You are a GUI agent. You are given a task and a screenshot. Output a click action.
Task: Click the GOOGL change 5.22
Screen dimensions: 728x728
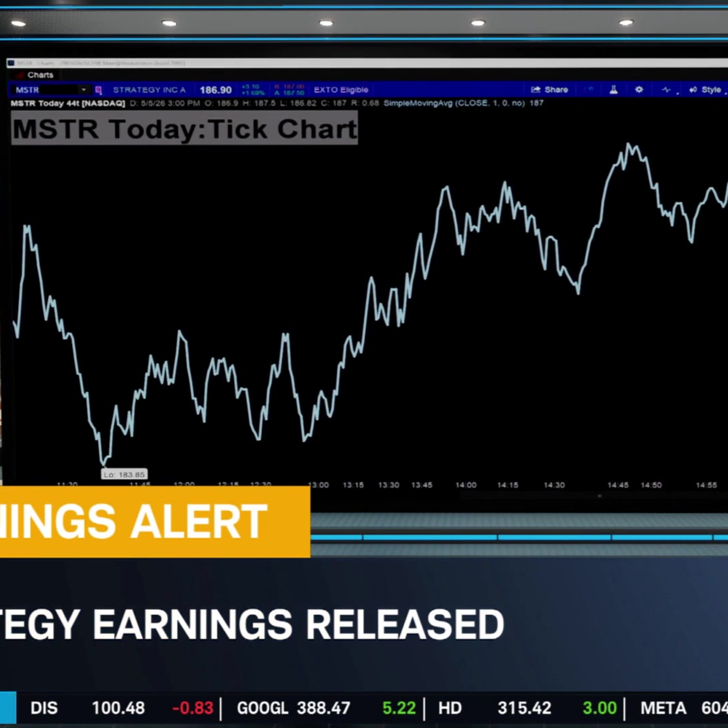coord(399,708)
